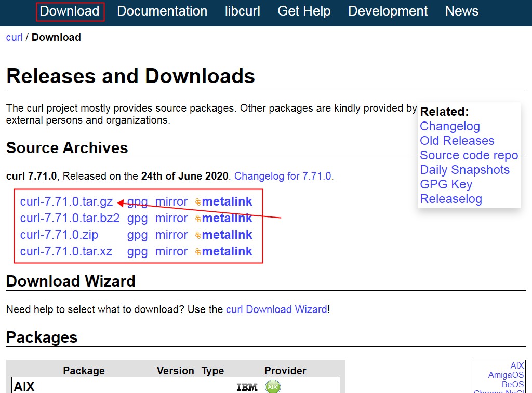Open the Development section
The width and height of the screenshot is (532, 393).
click(x=388, y=11)
